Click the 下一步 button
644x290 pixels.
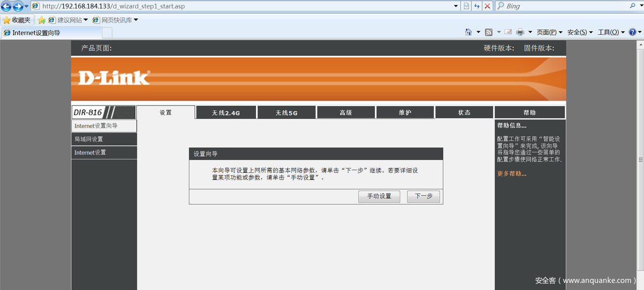pyautogui.click(x=424, y=196)
